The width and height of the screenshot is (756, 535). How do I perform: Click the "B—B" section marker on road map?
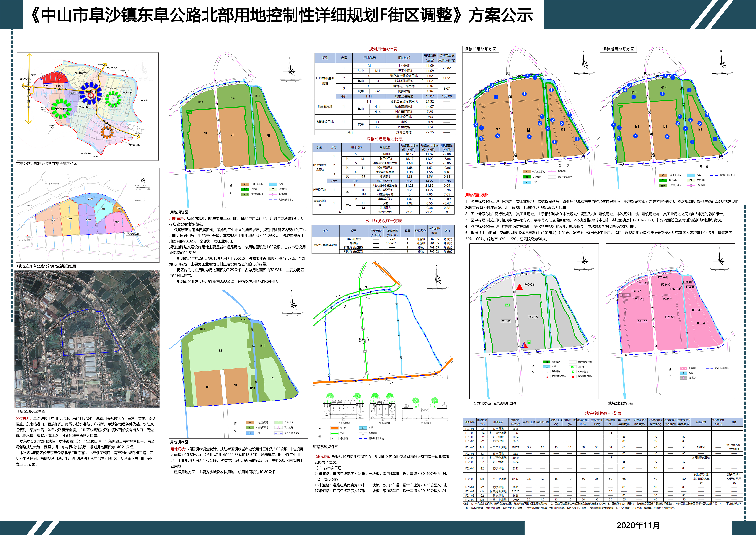pyautogui.click(x=364, y=339)
